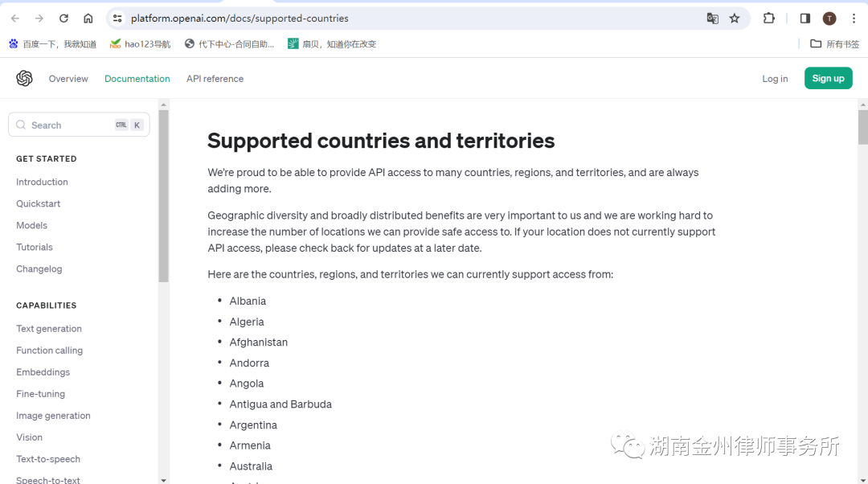
Task: Toggle the browser side panel icon
Action: point(805,18)
